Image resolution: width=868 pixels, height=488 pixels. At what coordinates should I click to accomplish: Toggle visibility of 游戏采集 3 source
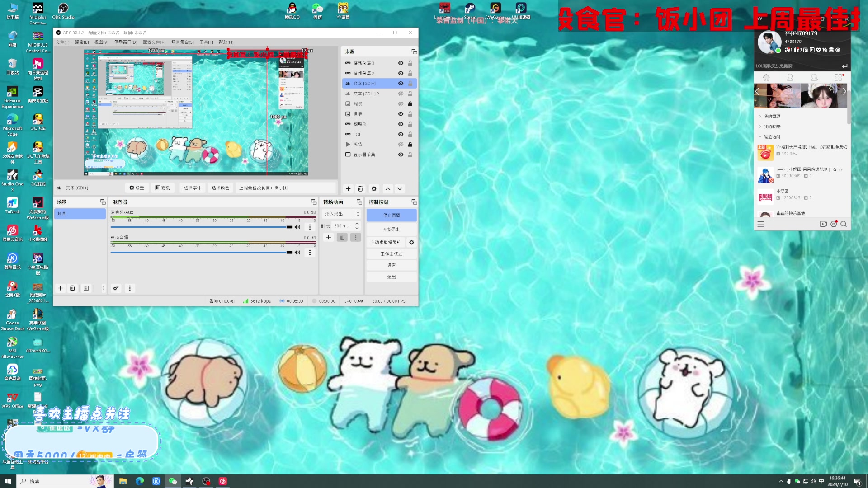[x=401, y=63]
